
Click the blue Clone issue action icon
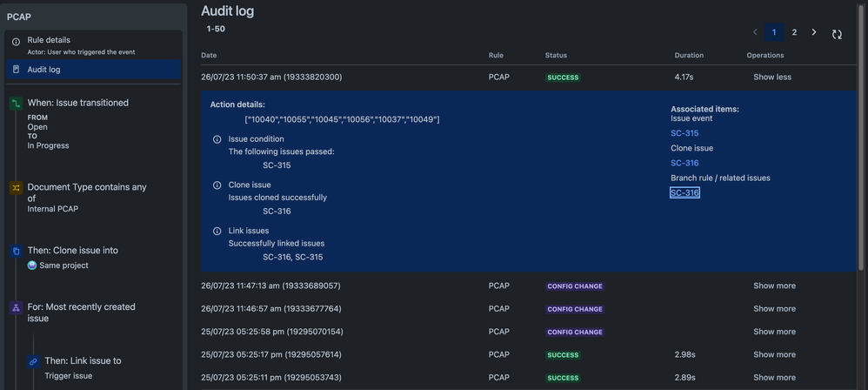[x=16, y=251]
